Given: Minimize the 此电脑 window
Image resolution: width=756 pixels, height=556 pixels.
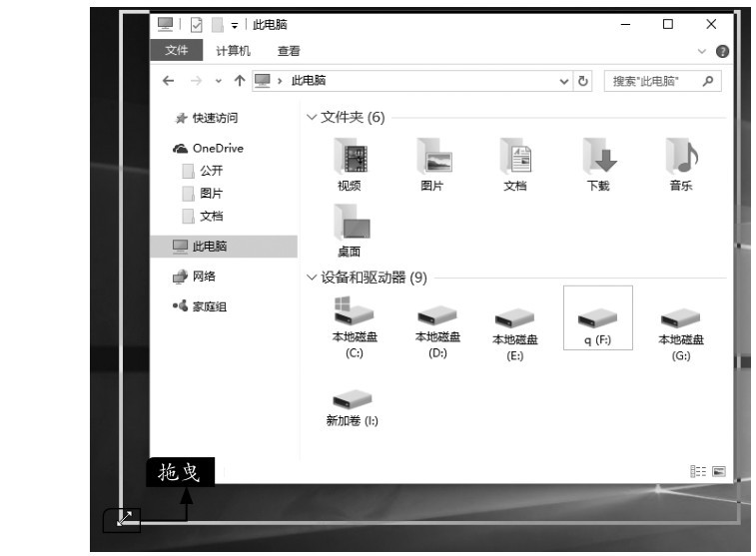Looking at the screenshot, I should pos(626,24).
